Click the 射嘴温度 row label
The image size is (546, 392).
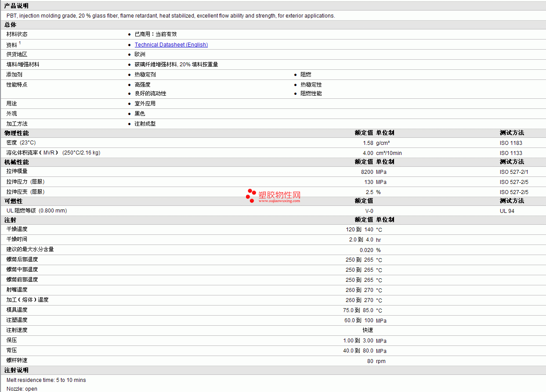point(17,290)
